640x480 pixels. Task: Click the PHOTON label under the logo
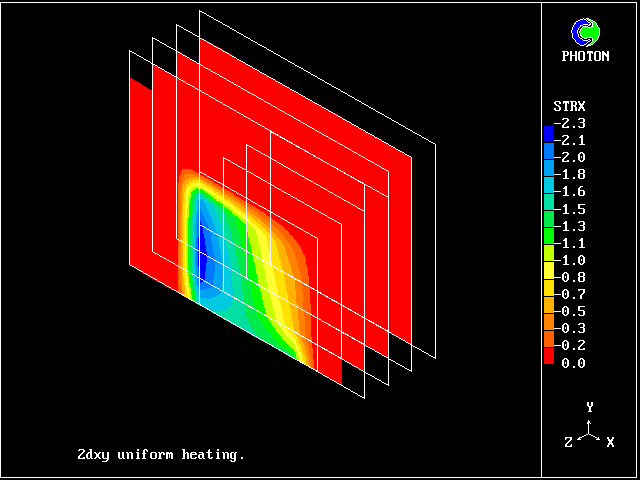(x=585, y=57)
